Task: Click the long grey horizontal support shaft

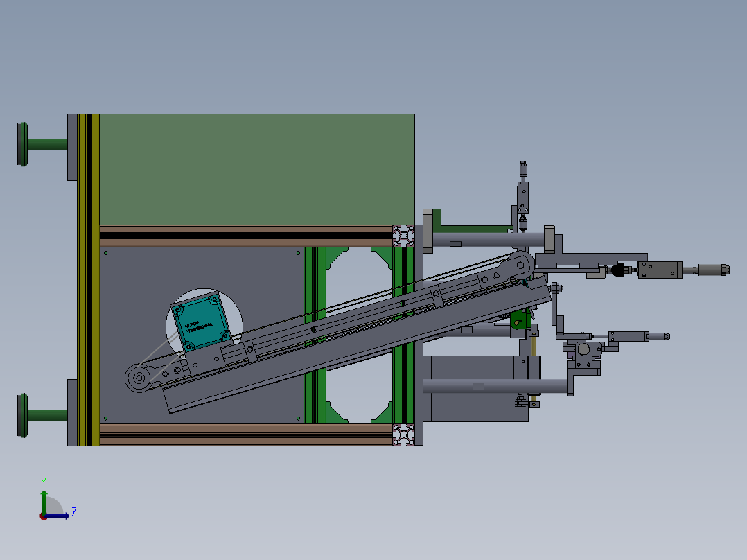Action: [x=495, y=386]
